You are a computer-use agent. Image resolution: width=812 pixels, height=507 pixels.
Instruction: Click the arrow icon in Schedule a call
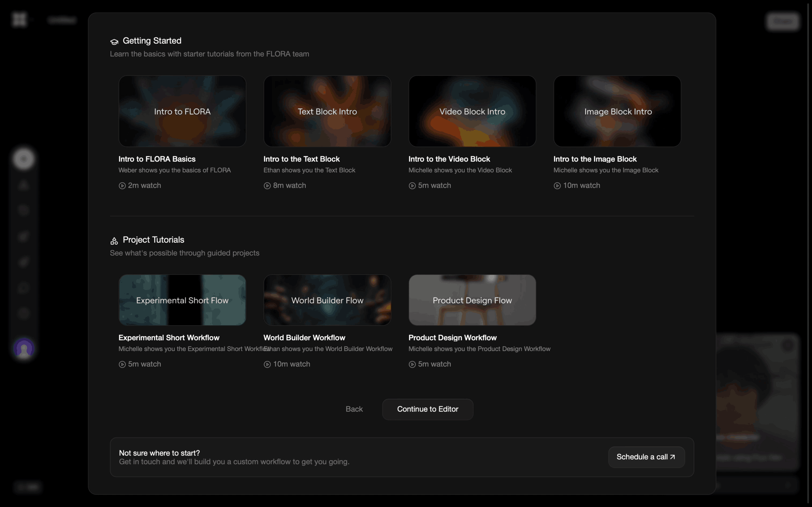coord(672,457)
